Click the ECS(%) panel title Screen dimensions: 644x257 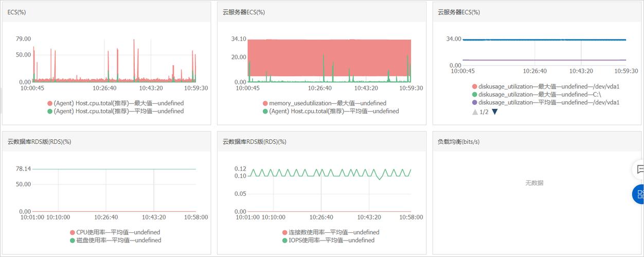[x=16, y=12]
